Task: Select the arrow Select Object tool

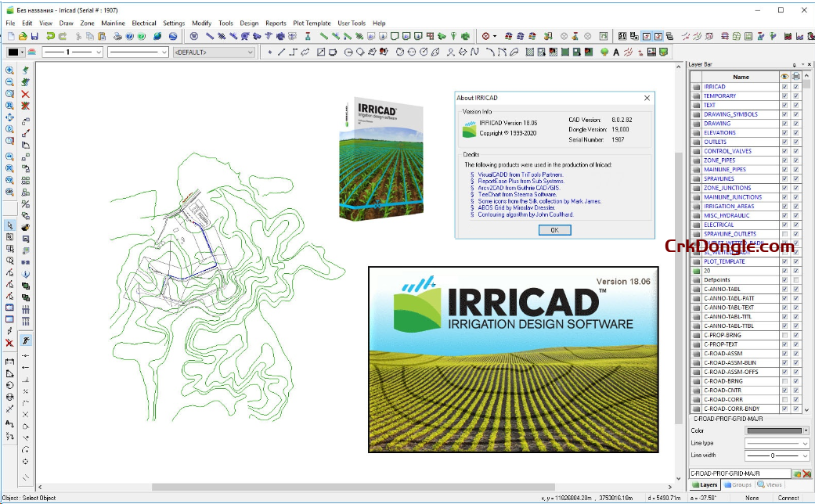Action: coord(9,225)
